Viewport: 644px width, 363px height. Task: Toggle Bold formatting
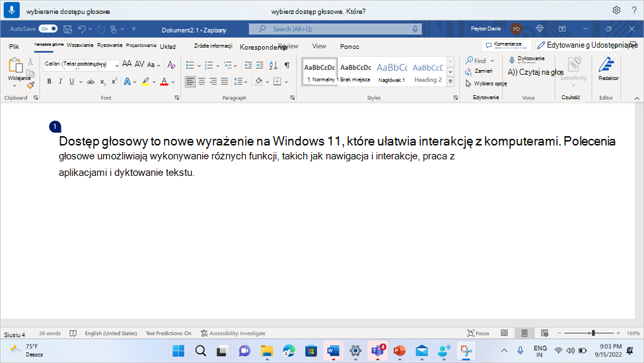50,81
